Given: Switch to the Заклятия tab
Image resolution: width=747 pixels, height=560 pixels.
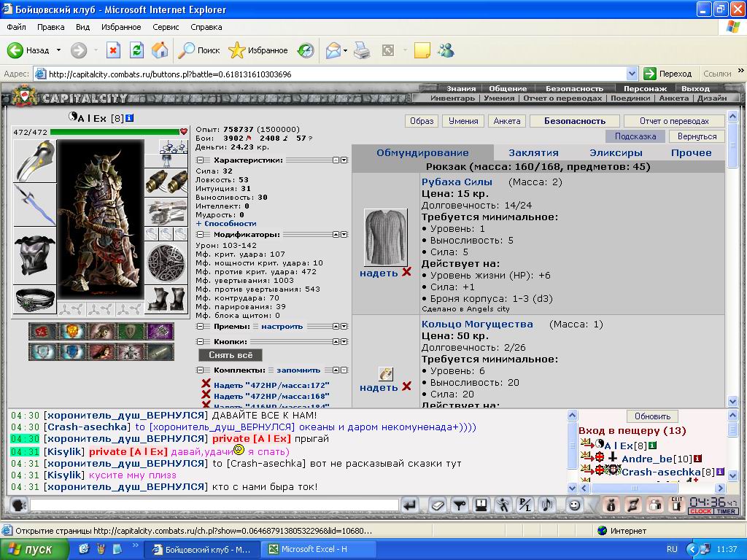Looking at the screenshot, I should click(533, 153).
